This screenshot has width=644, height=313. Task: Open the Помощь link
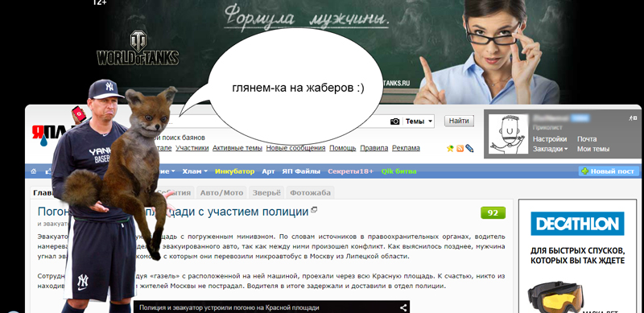343,148
